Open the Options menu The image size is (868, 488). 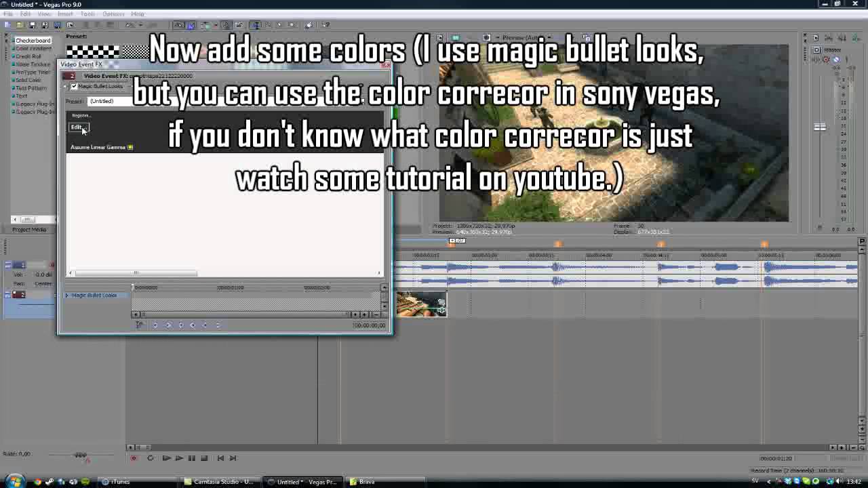[113, 14]
